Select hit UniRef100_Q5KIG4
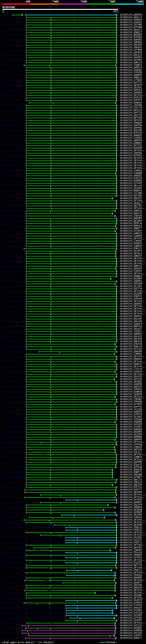 131,342
